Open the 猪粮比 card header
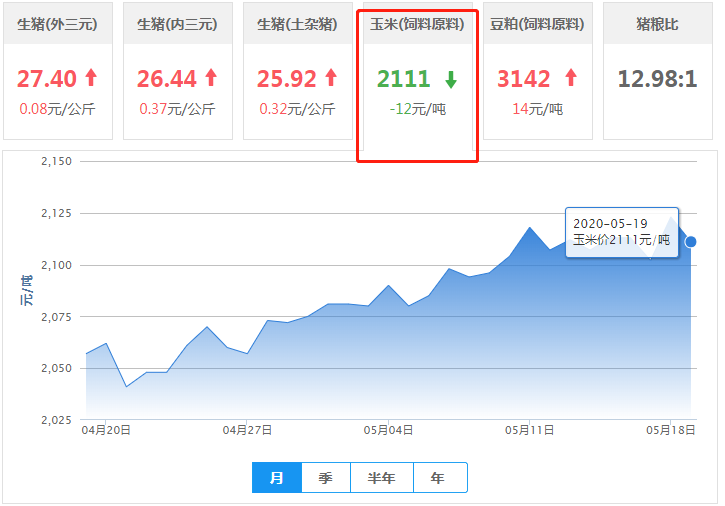 657,24
